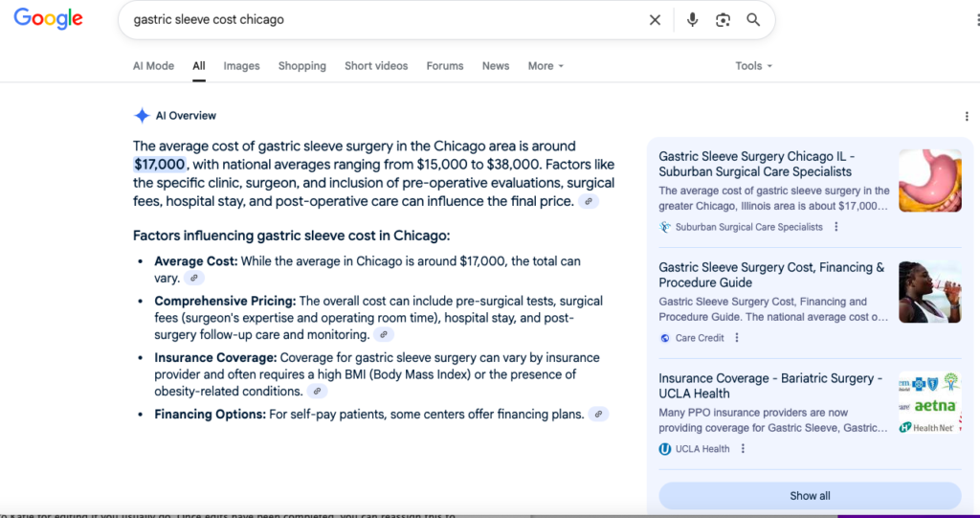
Task: Click the Average Cost bold label
Action: point(196,261)
